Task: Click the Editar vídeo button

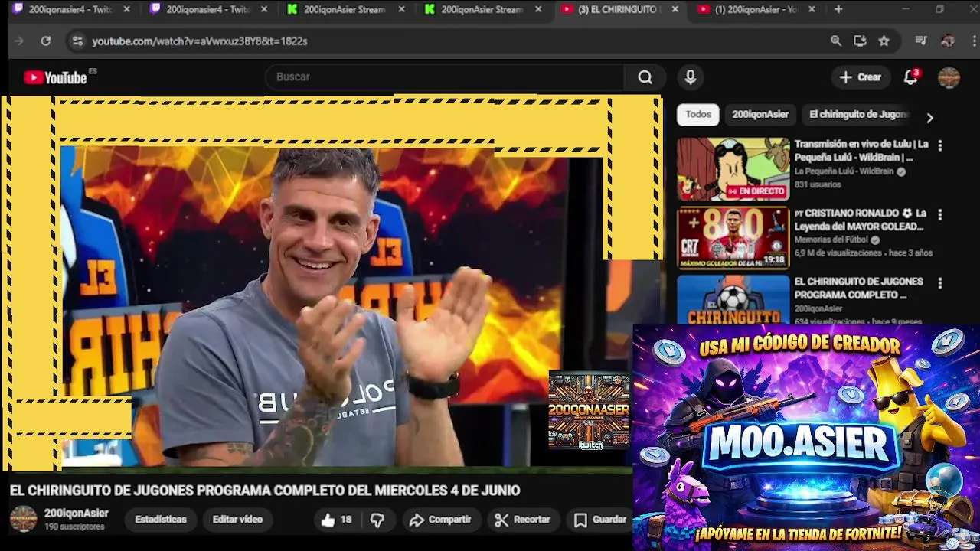Action: 237,520
